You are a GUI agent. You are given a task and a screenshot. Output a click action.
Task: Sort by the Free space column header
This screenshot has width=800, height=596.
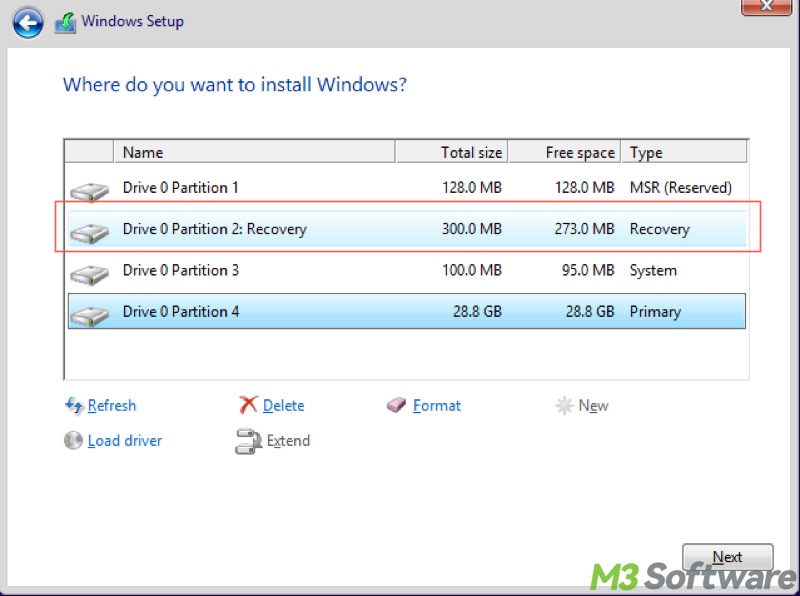564,152
